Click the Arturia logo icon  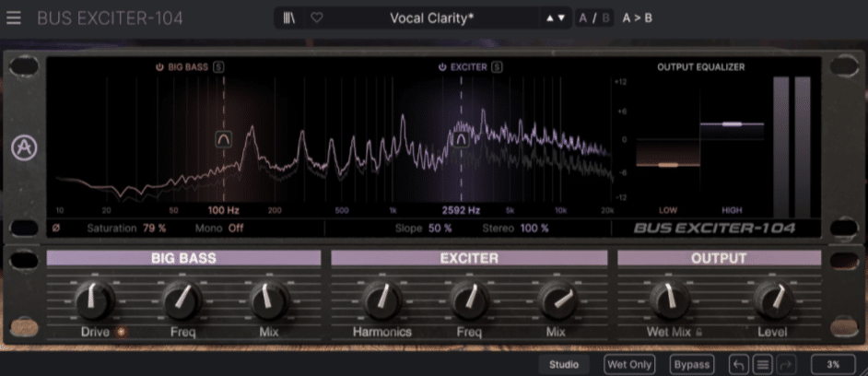coord(24,148)
